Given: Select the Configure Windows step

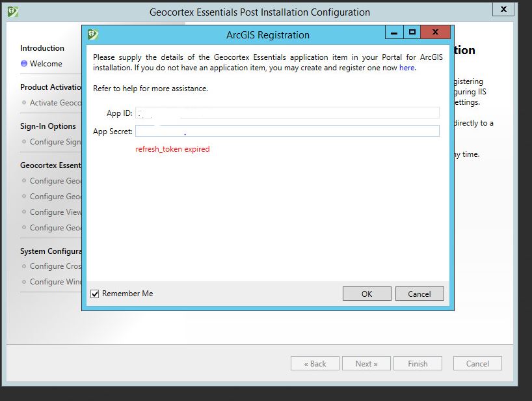Looking at the screenshot, I should [x=55, y=282].
